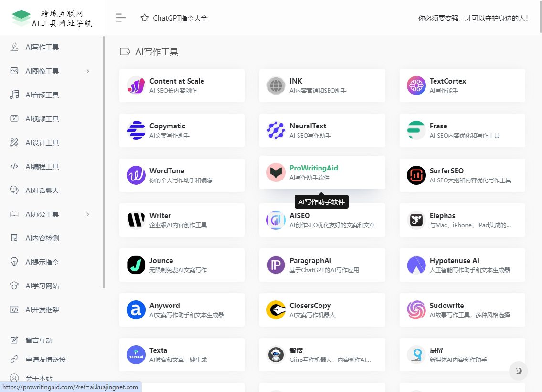This screenshot has height=392, width=542.
Task: Click the 易撰 logo icon
Action: pos(416,355)
